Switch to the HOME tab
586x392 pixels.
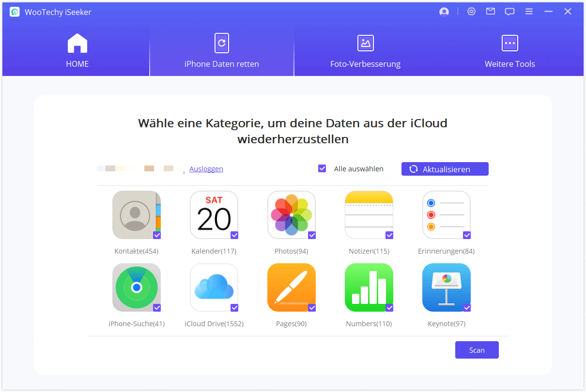[x=77, y=51]
